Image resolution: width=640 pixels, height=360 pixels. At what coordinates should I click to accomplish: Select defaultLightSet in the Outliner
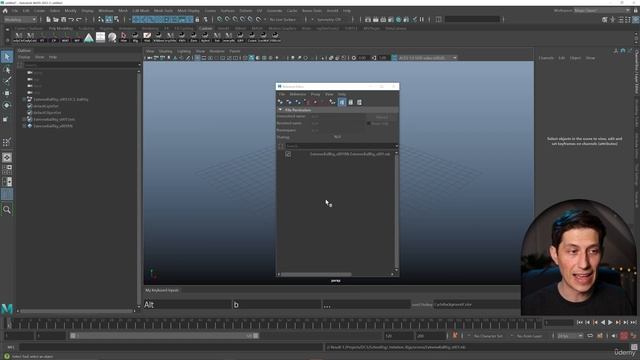[x=46, y=106]
